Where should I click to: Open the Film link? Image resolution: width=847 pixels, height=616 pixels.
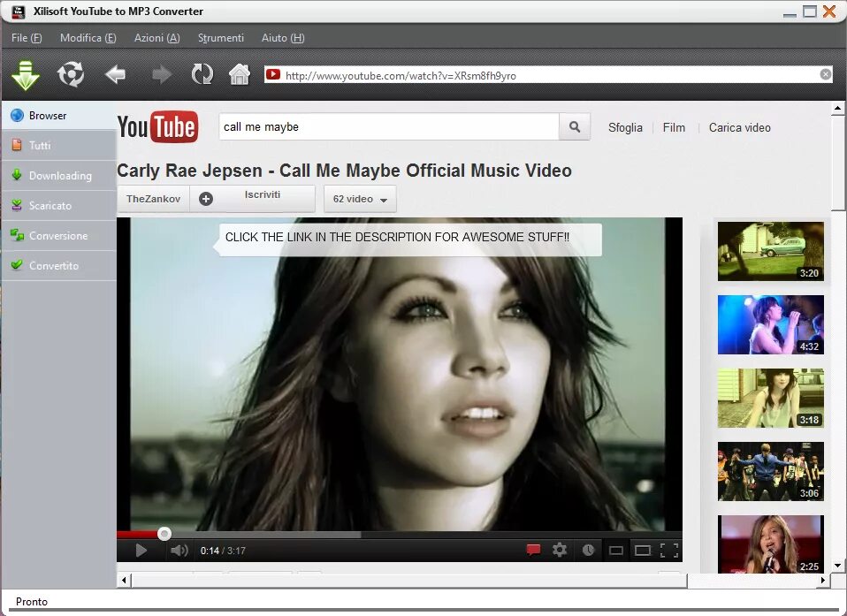point(674,127)
